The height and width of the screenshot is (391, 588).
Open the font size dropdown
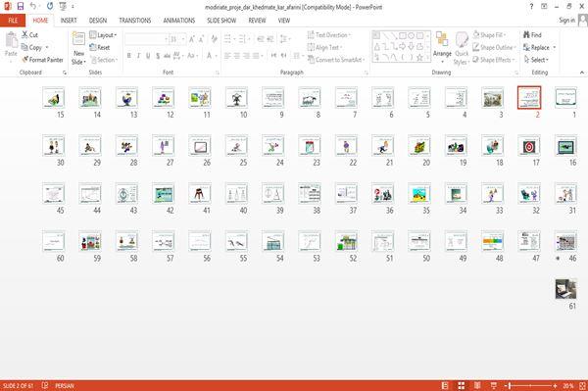pyautogui.click(x=183, y=39)
